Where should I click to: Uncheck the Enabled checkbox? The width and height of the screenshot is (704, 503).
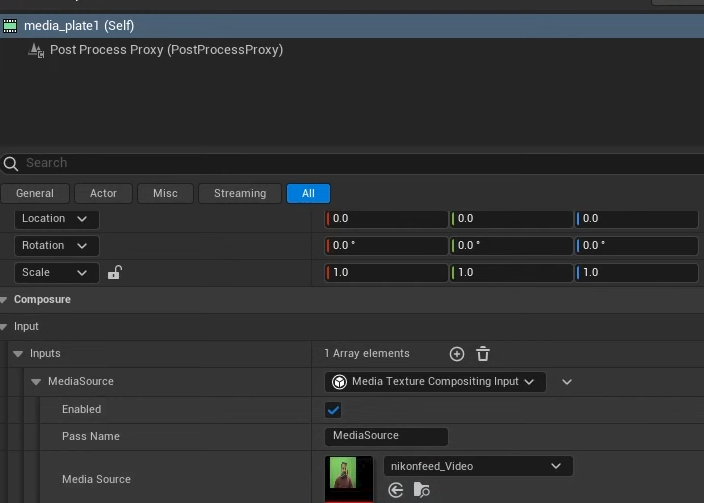[333, 409]
